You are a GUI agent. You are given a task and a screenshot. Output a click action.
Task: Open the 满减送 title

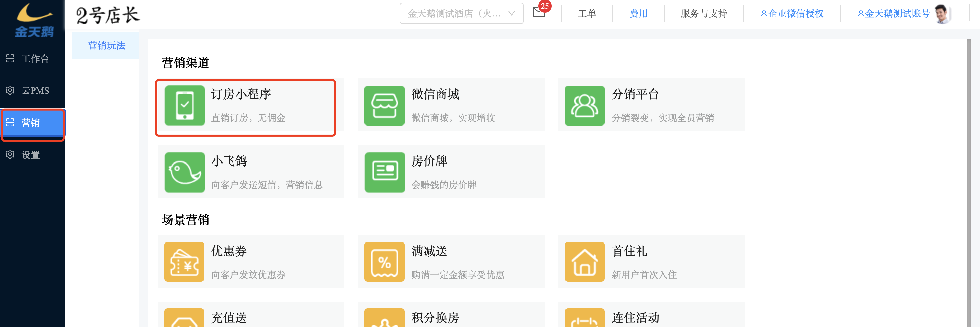[x=429, y=251]
